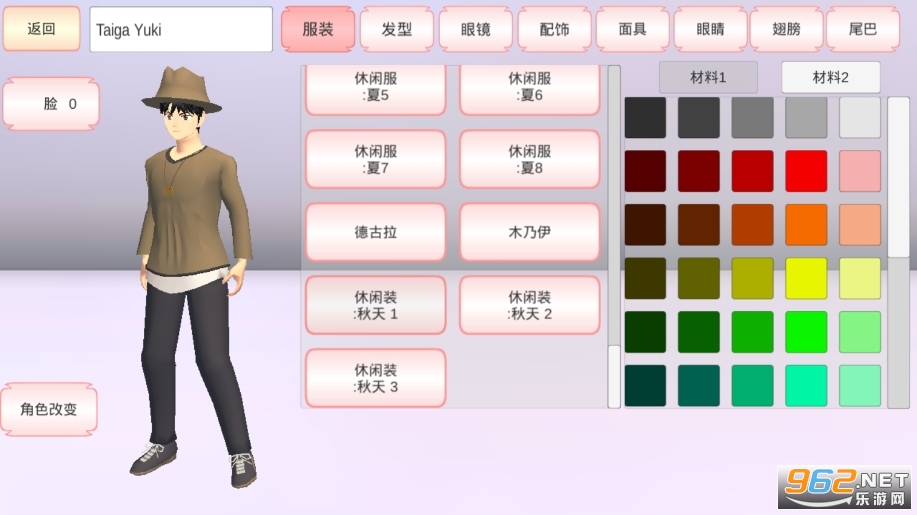Viewport: 917px width, 515px height.
Task: Open the 发型 hairstyle tab
Action: coord(397,30)
